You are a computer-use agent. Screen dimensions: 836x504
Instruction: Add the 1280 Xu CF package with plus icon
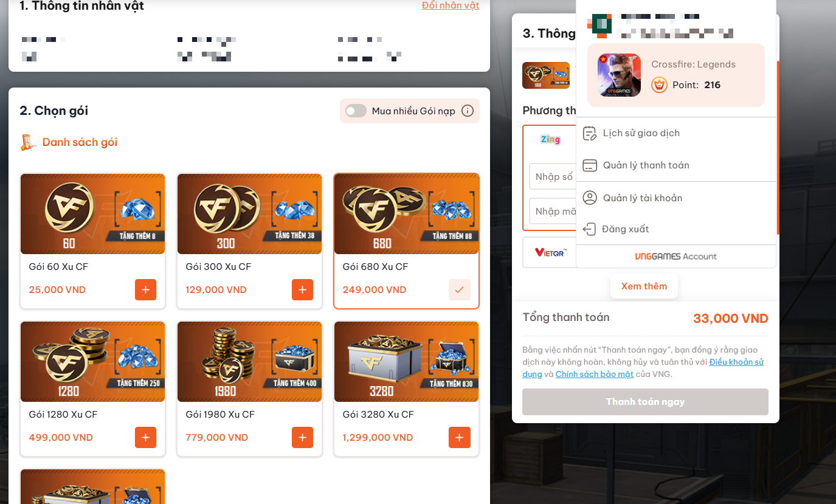(x=145, y=438)
